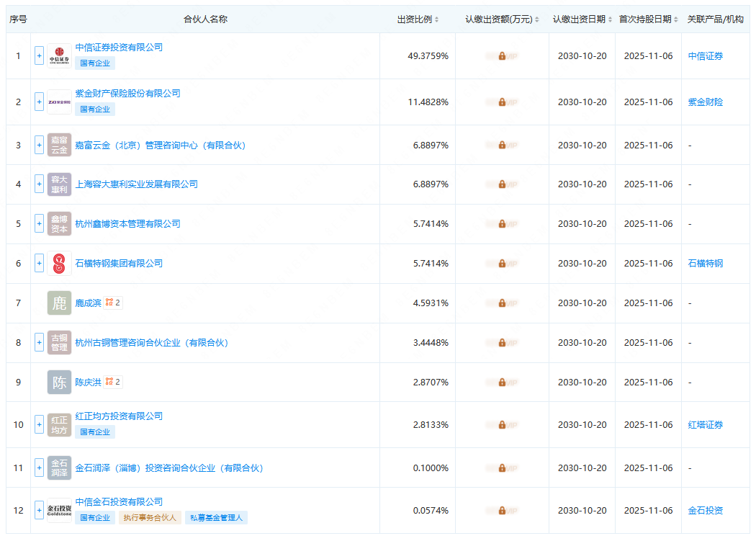Open 陈庆洪's related companies badge
The width and height of the screenshot is (756, 541).
pos(113,382)
